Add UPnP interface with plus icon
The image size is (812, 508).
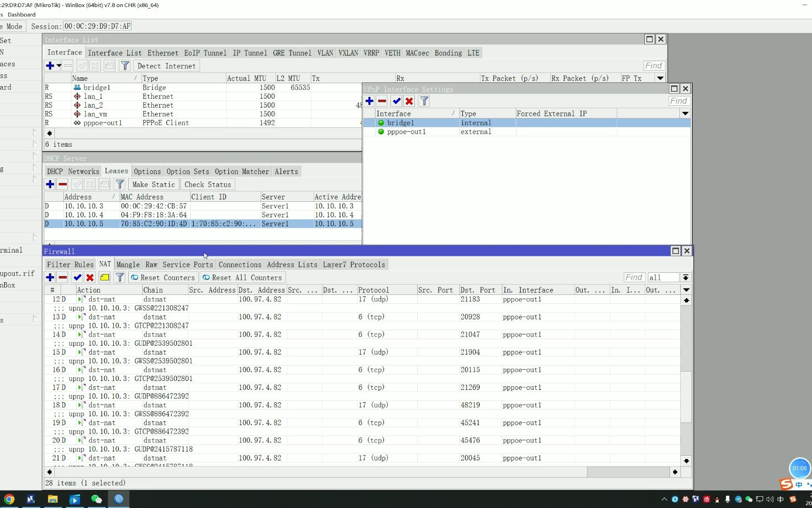[369, 101]
